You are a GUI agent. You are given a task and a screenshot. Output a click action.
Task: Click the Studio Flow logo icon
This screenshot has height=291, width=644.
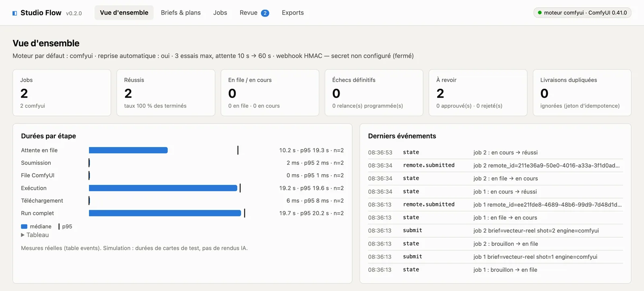[x=15, y=13]
